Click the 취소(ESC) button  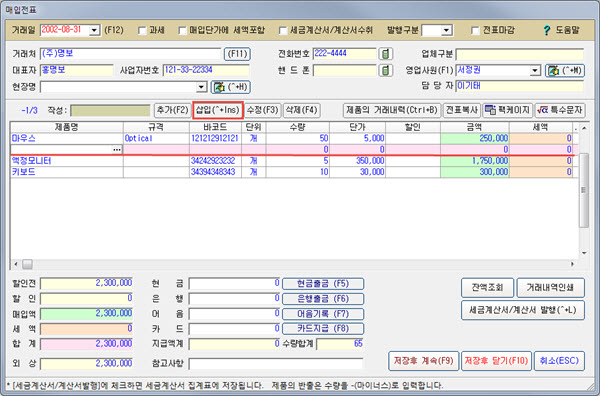point(559,361)
